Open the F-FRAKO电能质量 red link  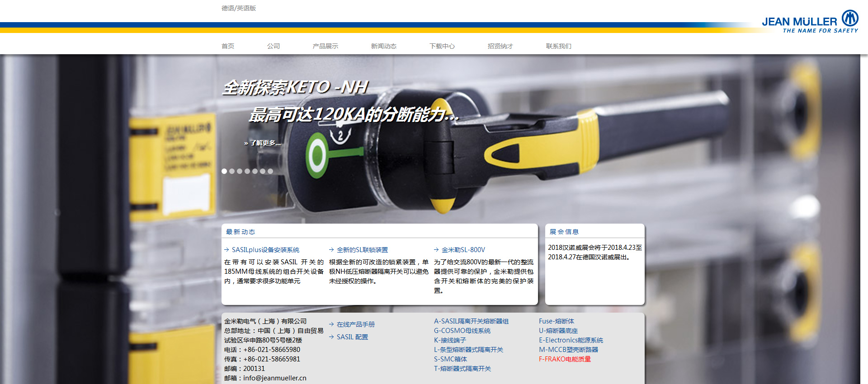565,359
